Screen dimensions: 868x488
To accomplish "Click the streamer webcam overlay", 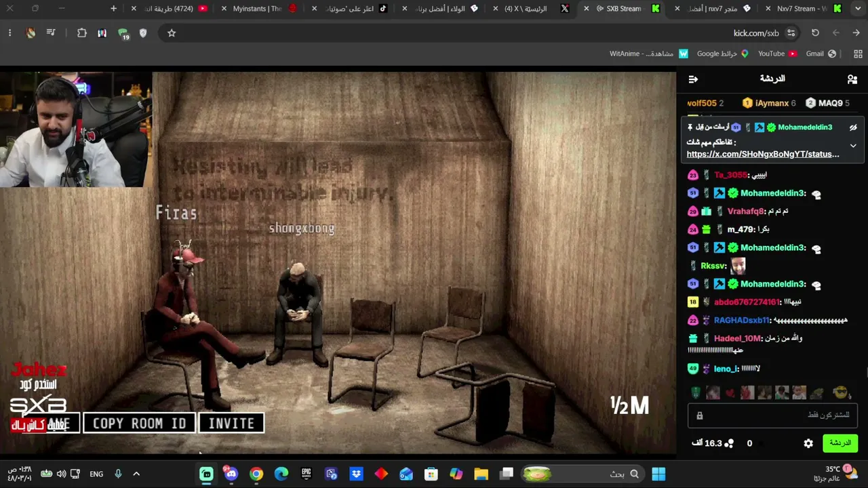I will (x=76, y=129).
